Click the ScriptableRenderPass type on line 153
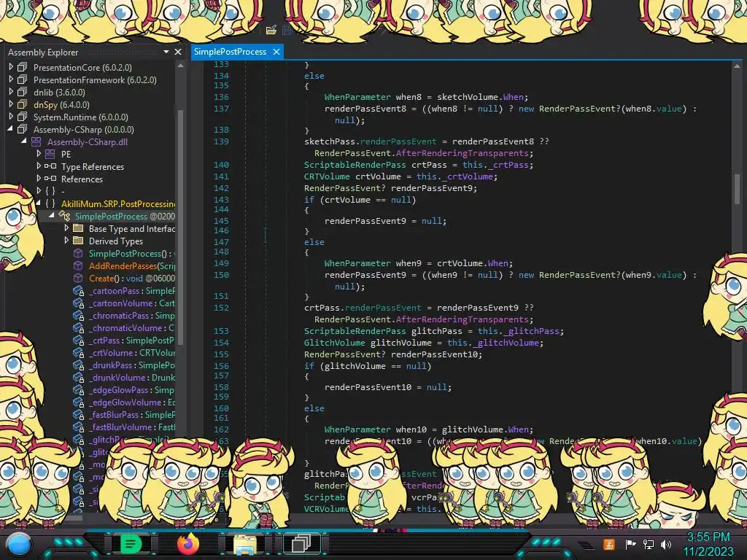747x560 pixels. coord(355,331)
